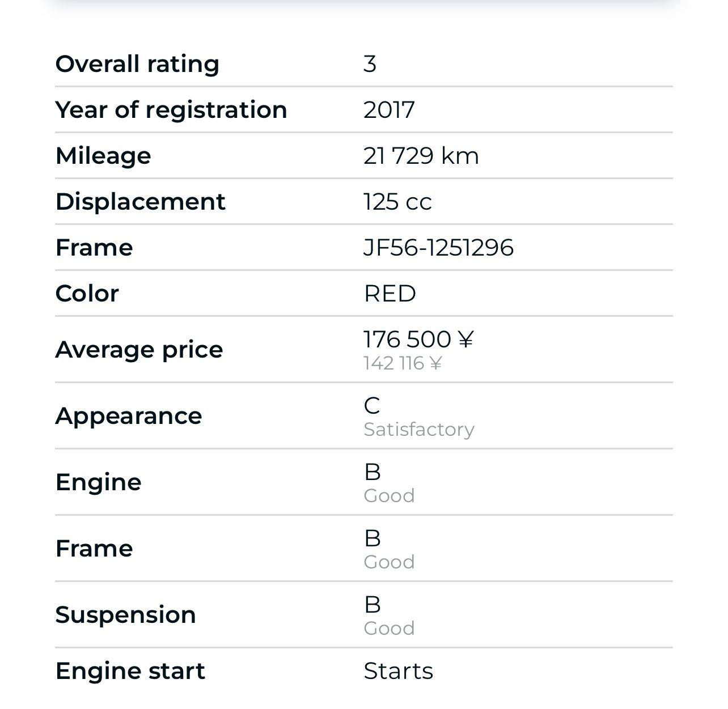Screen dimensions: 728x709
Task: Click the Average price label
Action: click(139, 349)
